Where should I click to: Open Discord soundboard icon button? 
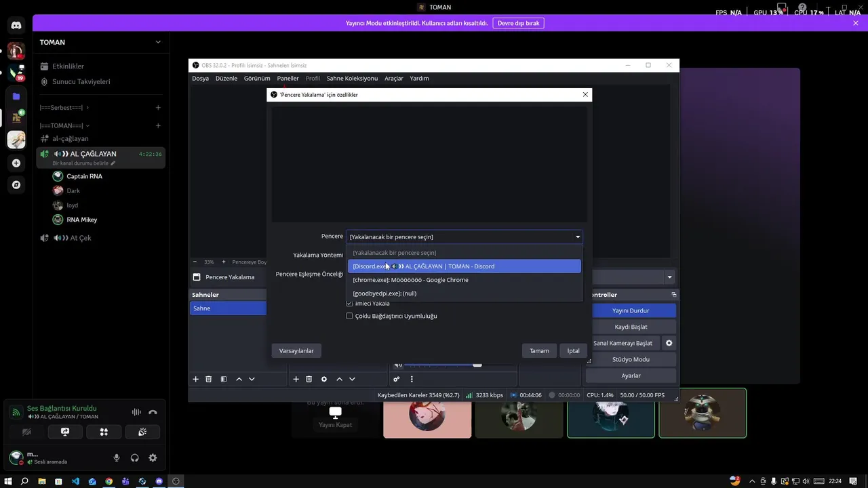click(x=142, y=432)
